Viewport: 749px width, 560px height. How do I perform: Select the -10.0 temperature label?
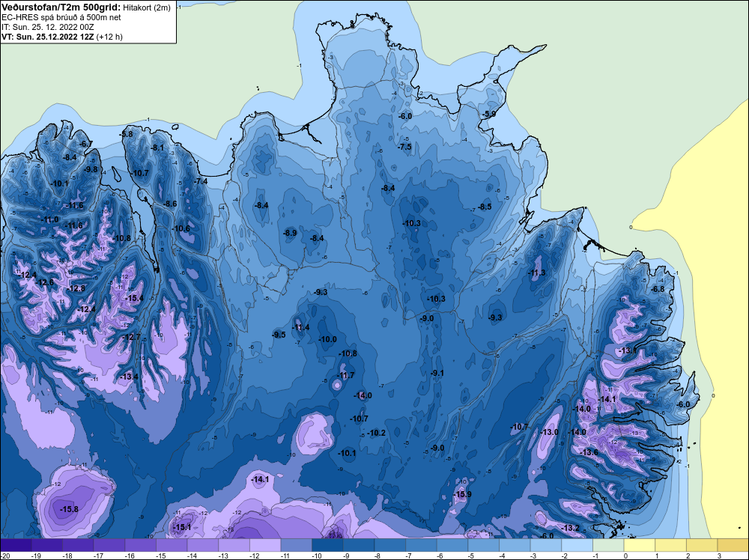pos(328,339)
